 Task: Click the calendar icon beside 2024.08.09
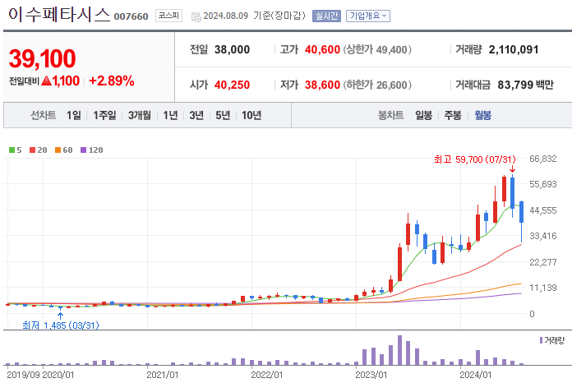196,16
